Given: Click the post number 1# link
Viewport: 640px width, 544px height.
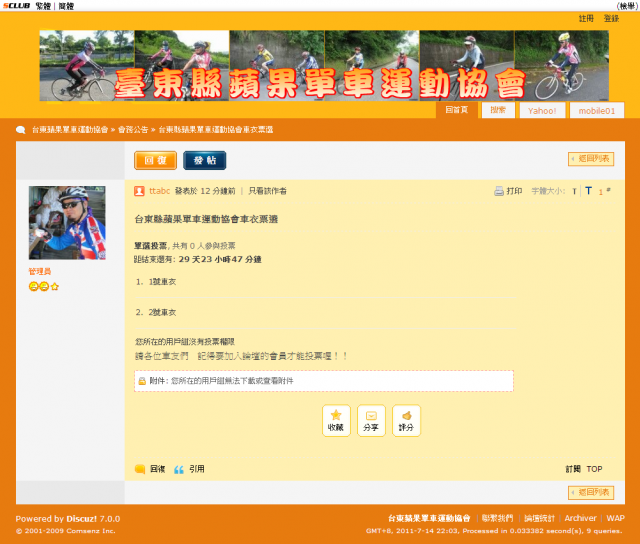Looking at the screenshot, I should tap(604, 191).
